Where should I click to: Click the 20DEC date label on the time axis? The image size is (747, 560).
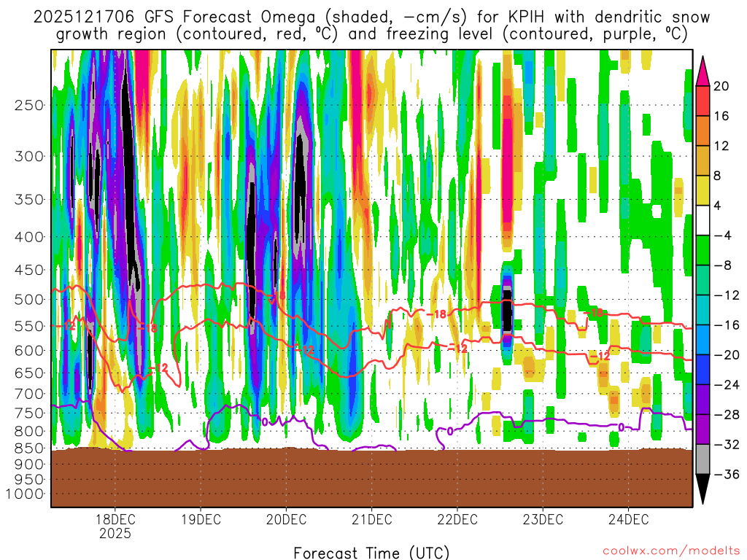pyautogui.click(x=286, y=519)
